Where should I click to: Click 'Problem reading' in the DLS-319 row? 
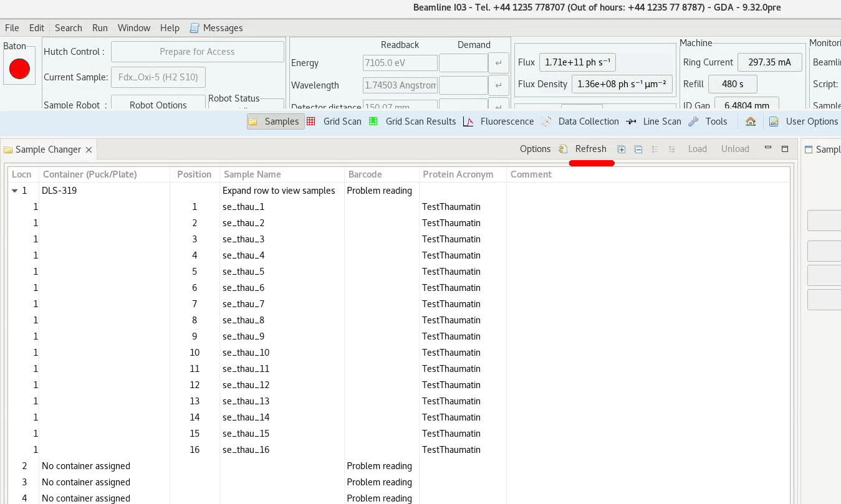(379, 191)
